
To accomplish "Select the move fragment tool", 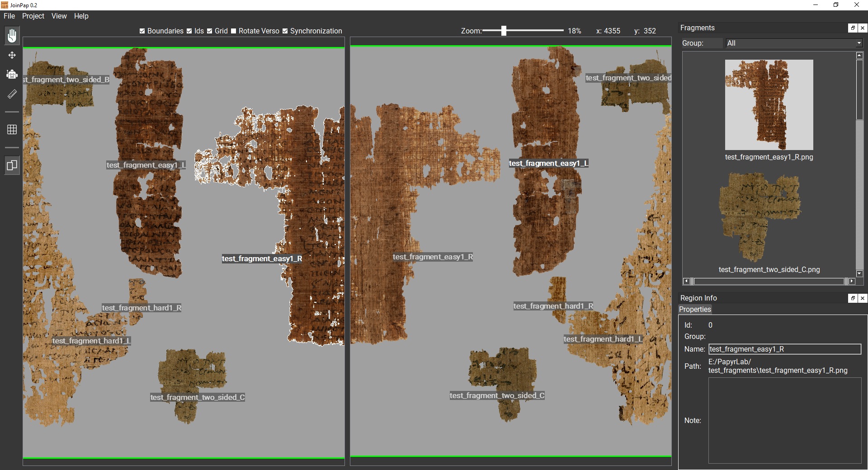I will [x=11, y=55].
